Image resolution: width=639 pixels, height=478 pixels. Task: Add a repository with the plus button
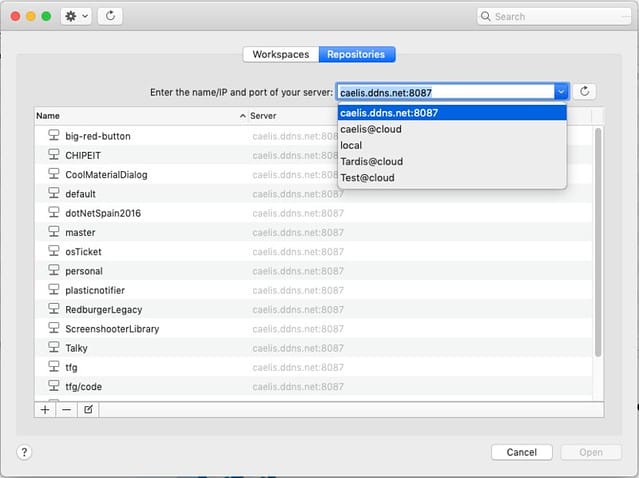[45, 410]
